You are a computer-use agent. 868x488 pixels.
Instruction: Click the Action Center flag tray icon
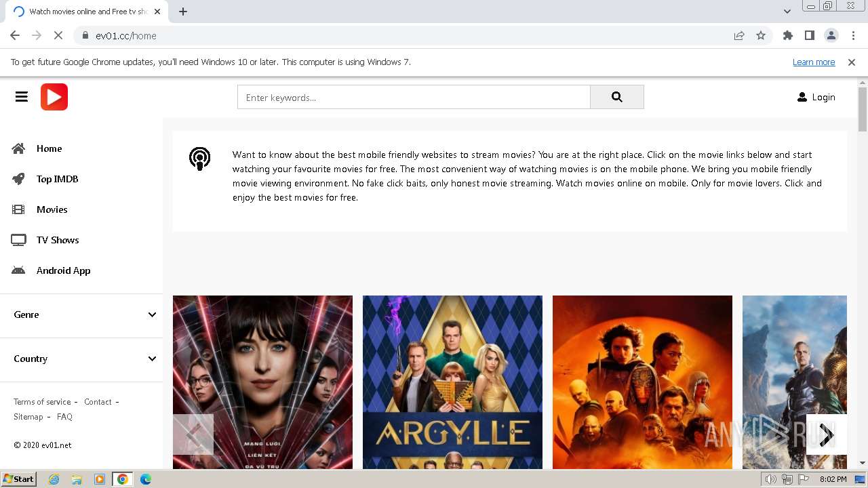point(804,479)
